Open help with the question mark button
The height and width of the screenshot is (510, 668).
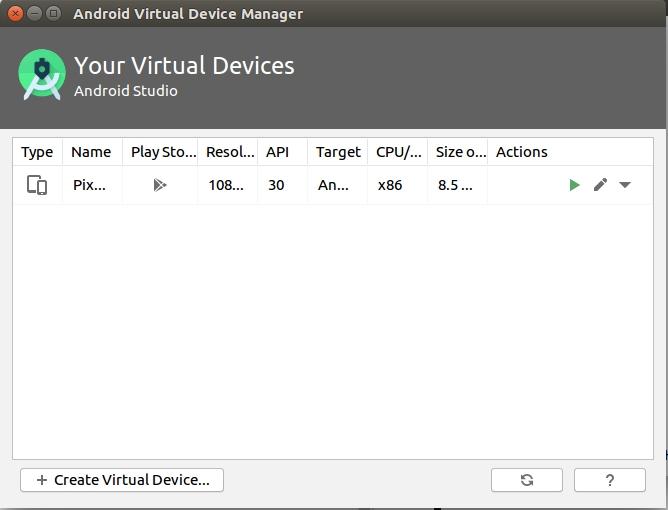pos(609,480)
